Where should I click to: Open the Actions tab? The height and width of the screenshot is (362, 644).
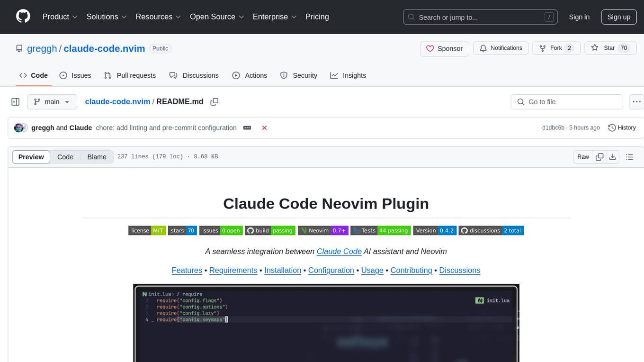[x=250, y=75]
